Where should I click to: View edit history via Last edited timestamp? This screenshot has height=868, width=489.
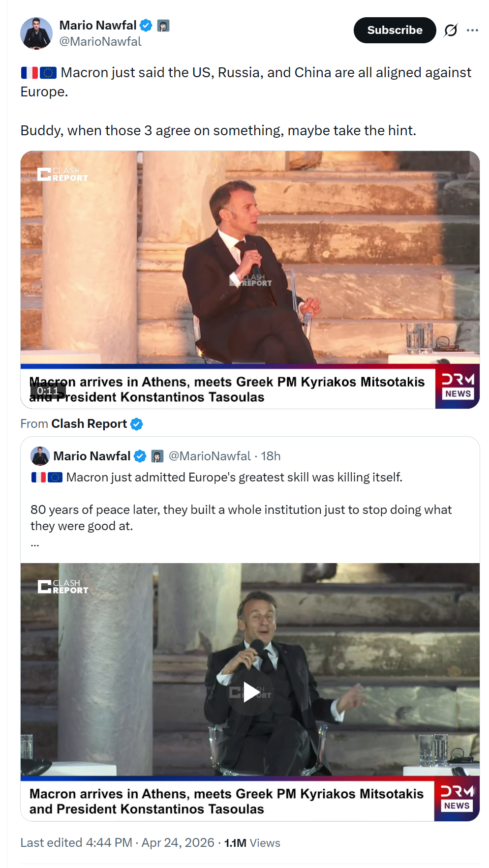(118, 843)
